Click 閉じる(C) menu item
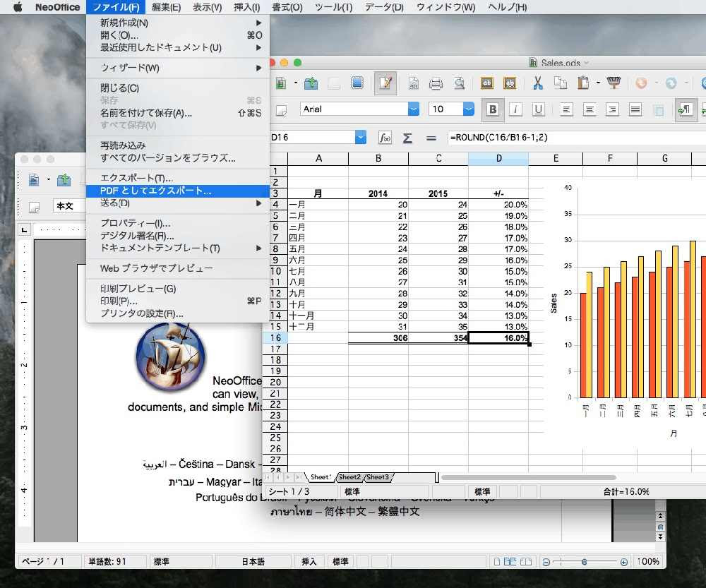 [177, 88]
